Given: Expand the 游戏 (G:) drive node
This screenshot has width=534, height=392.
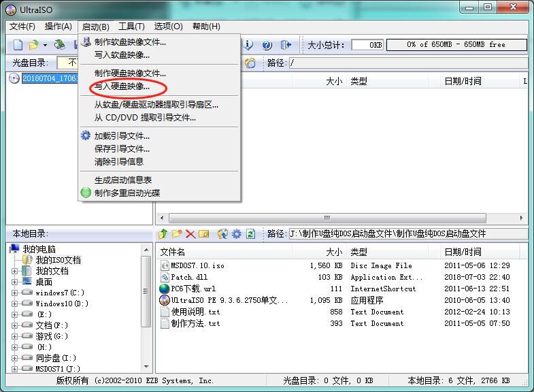Looking at the screenshot, I should point(14,336).
